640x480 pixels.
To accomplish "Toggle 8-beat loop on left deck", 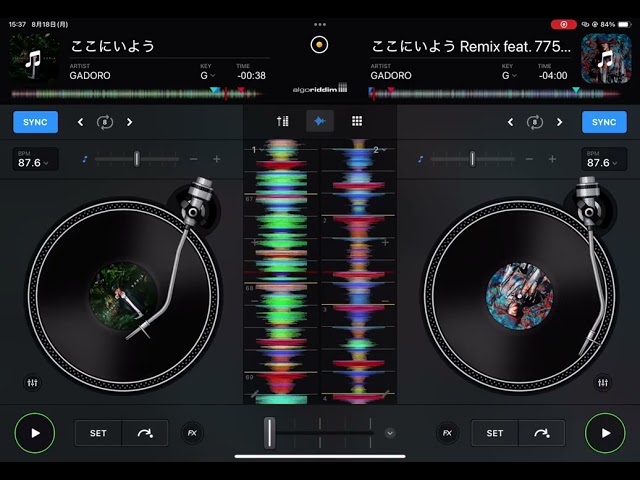I will 105,122.
